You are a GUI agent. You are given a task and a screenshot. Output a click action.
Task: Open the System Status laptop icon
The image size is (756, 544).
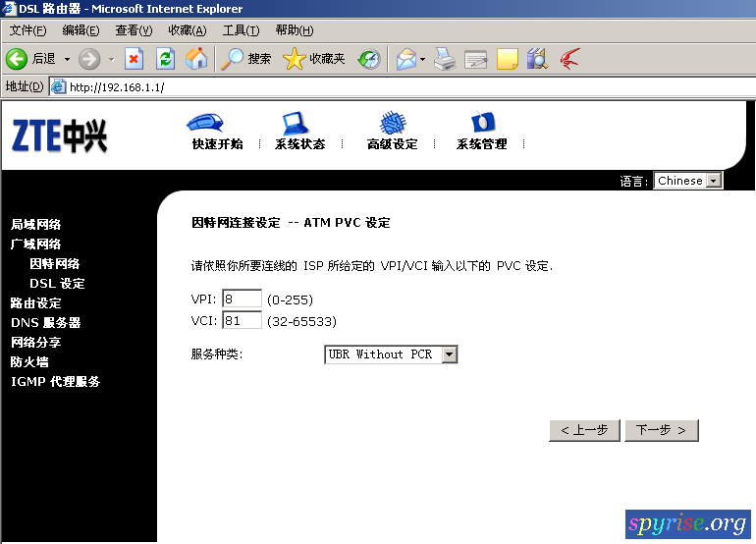tap(296, 124)
